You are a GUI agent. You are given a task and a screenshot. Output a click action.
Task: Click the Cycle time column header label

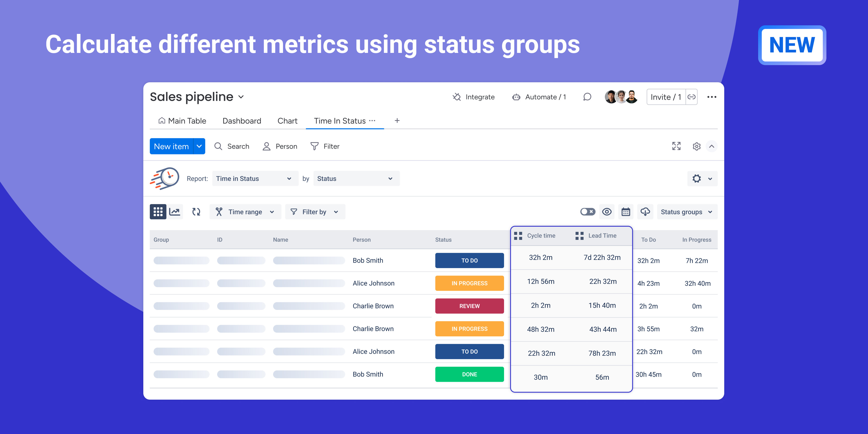541,236
